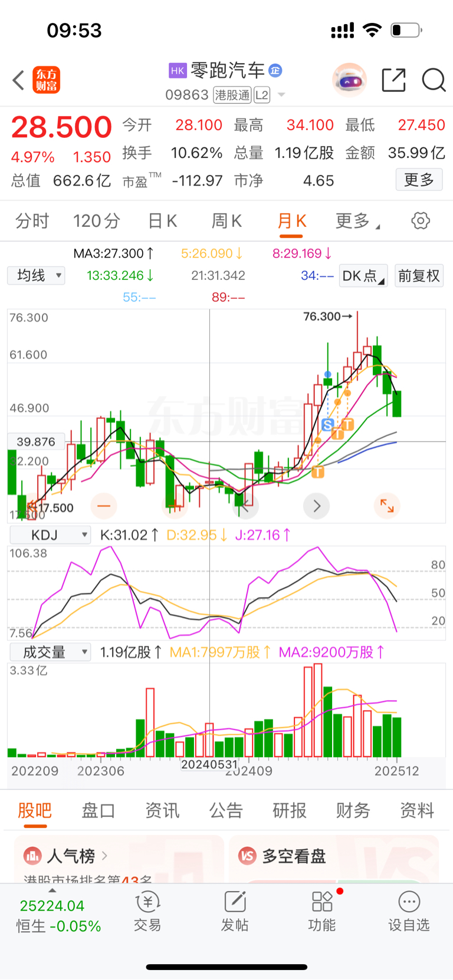Open 交易 trading button
Screen dimensions: 453x980
[147, 911]
